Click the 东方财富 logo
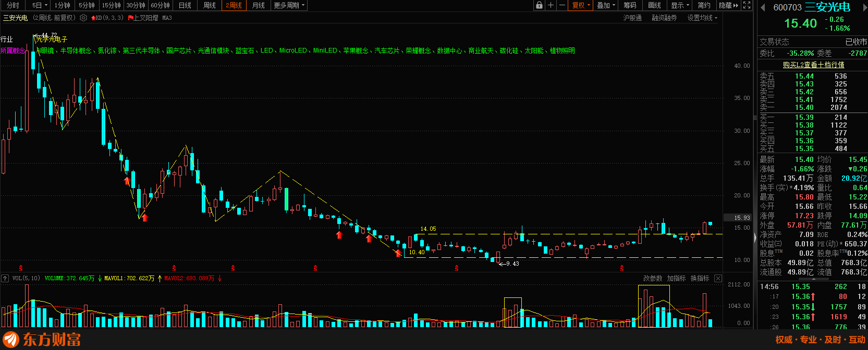This screenshot has width=868, height=350. coord(42,340)
